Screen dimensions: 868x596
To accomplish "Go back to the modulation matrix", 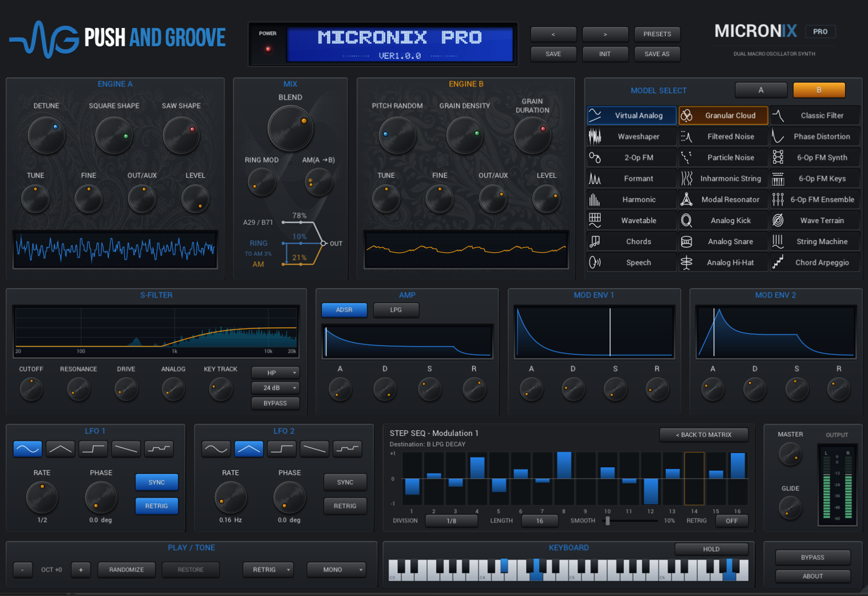I will (x=704, y=435).
